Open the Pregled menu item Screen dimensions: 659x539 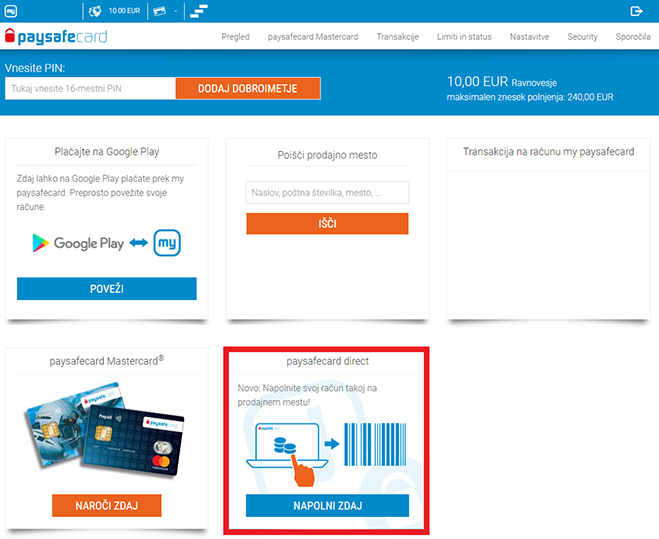point(235,37)
